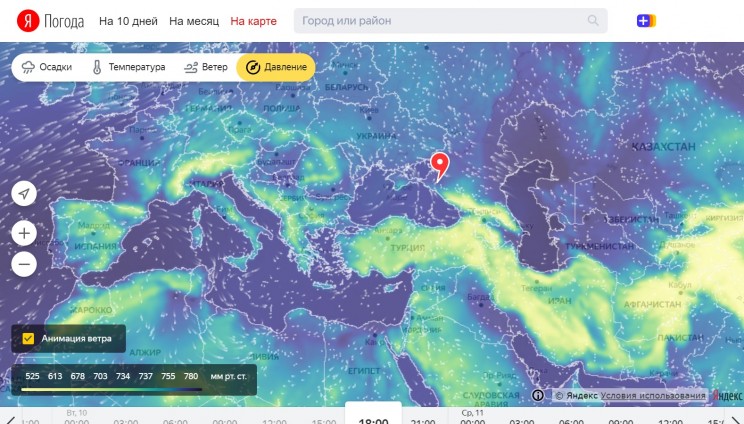
Task: Click the geolocation arrow button
Action: click(x=24, y=193)
